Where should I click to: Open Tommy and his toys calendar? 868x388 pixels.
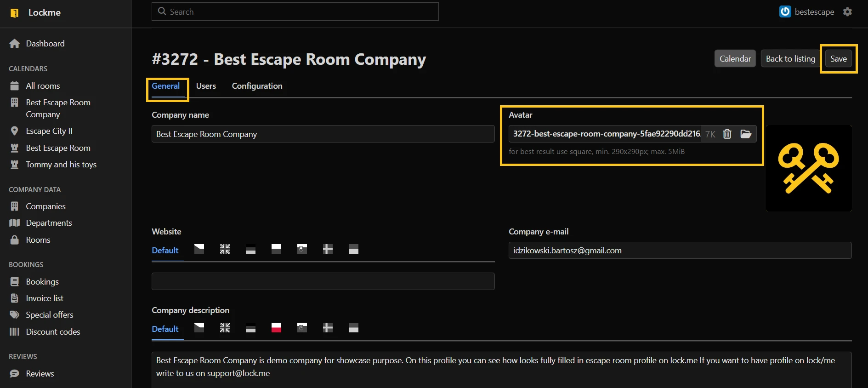pos(61,165)
